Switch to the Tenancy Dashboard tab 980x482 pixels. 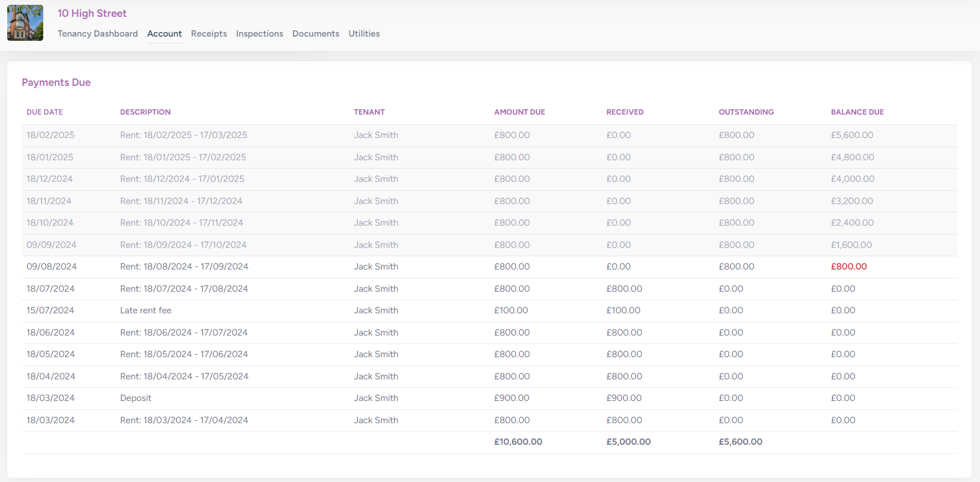pyautogui.click(x=97, y=34)
